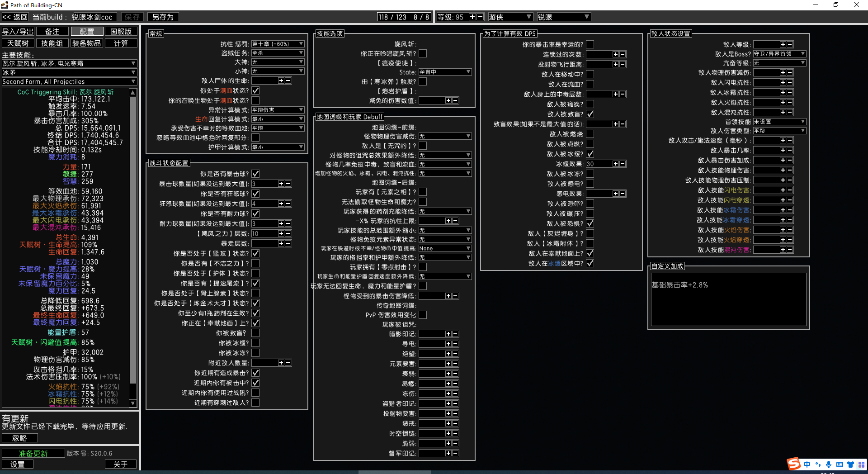Switch to the 天赋树 tab

point(18,43)
